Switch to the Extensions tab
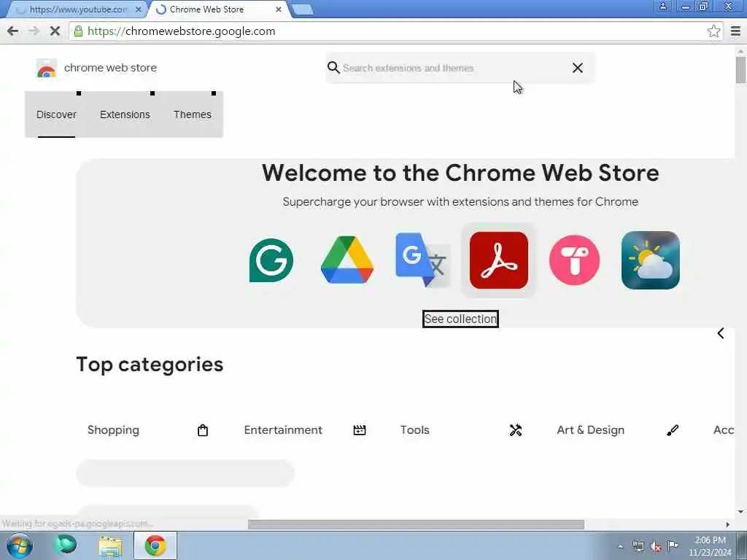Image resolution: width=747 pixels, height=560 pixels. click(125, 114)
